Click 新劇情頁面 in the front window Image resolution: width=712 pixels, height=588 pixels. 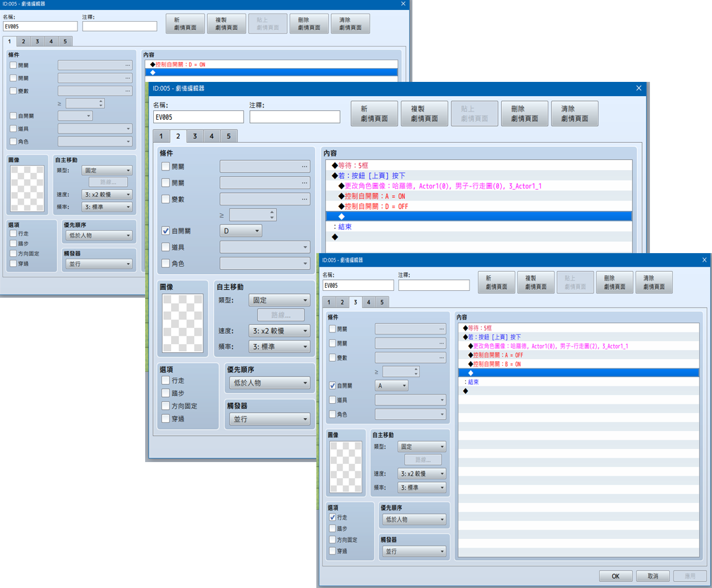(497, 282)
